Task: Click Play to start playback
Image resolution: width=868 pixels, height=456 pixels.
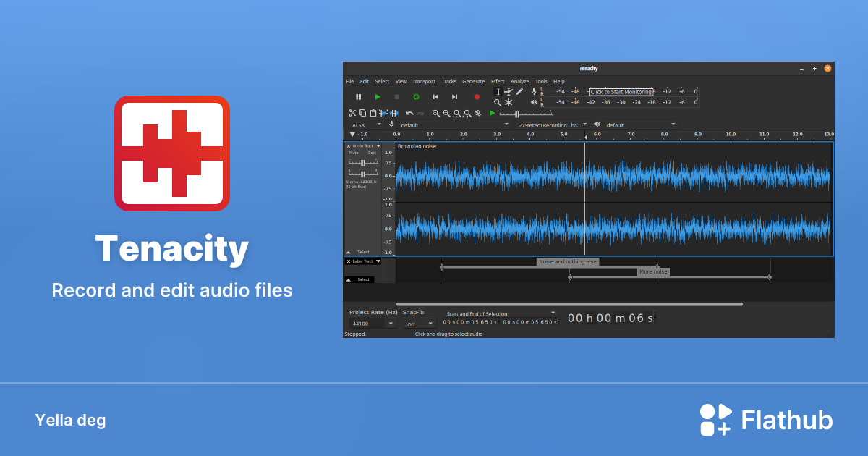Action: coord(378,97)
